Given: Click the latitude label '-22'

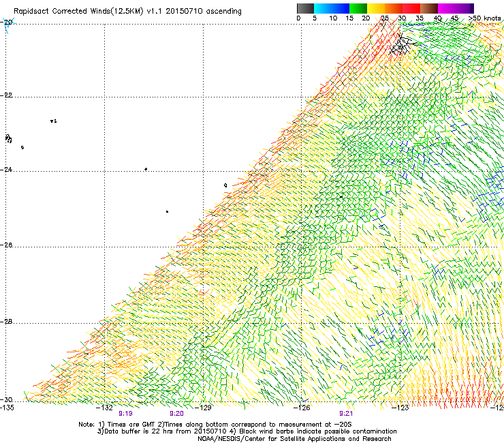Looking at the screenshot, I should point(7,95).
